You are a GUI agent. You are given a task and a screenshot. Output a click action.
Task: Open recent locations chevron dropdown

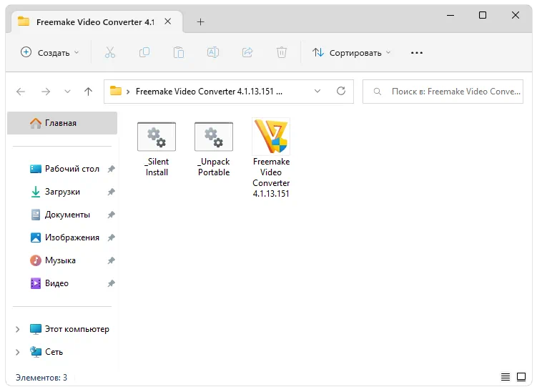[x=67, y=92]
